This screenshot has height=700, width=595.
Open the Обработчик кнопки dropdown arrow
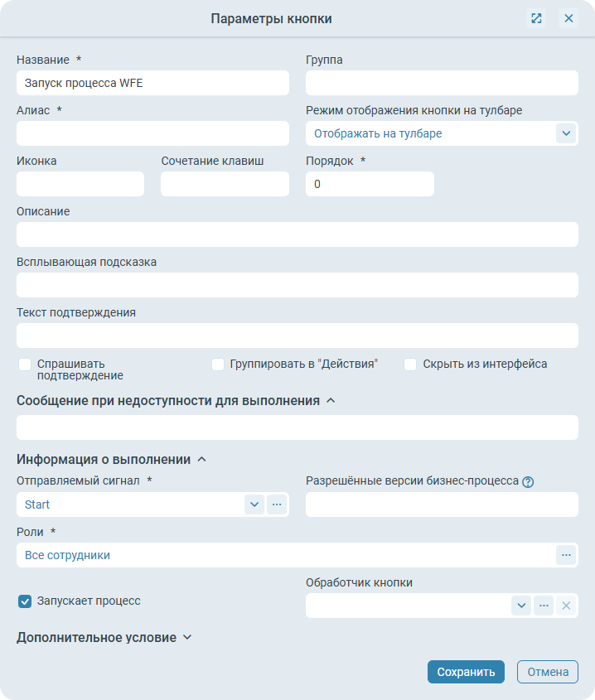[x=521, y=606]
